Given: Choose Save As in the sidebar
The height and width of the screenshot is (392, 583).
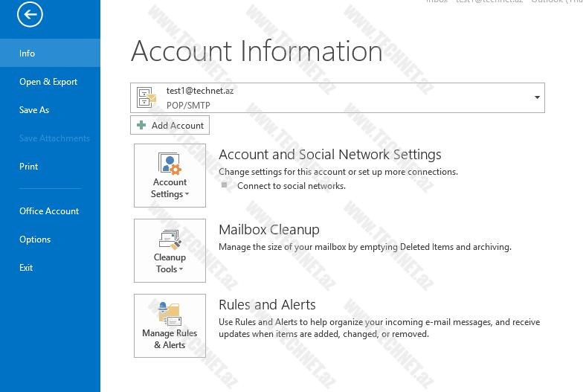Looking at the screenshot, I should (x=34, y=110).
